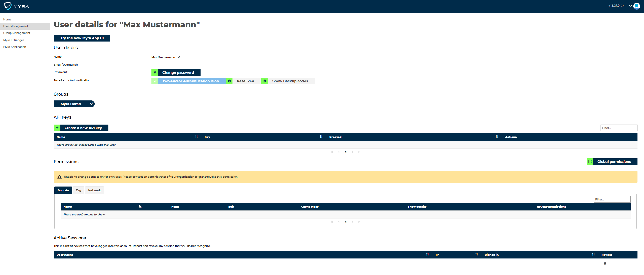Switch to the Tag permissions tab

pyautogui.click(x=78, y=190)
